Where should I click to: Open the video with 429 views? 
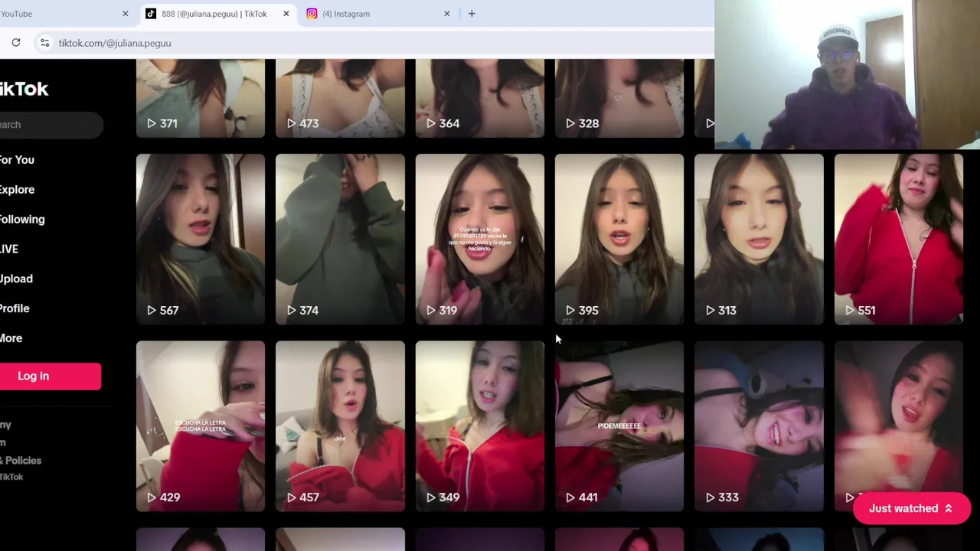201,426
